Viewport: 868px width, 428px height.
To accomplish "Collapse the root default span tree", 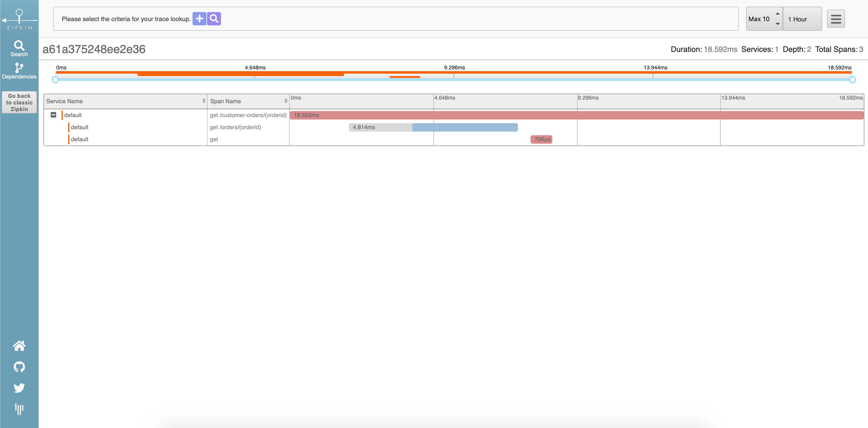I will coord(53,115).
